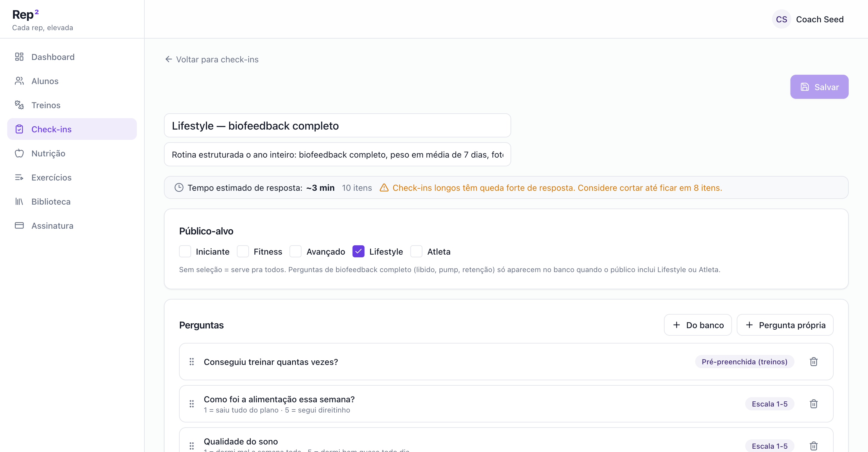The width and height of the screenshot is (868, 452).
Task: Click the back arrow icon near Voltar
Action: 168,59
